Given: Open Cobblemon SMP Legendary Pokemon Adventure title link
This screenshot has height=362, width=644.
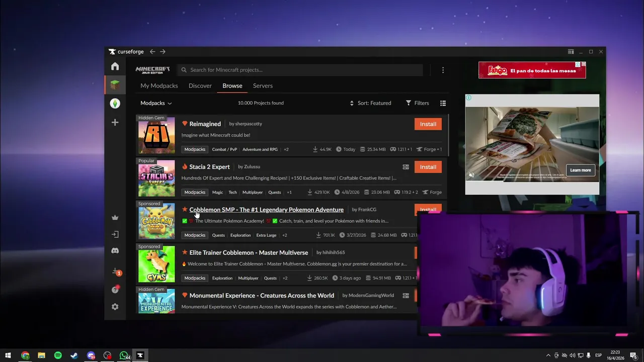Looking at the screenshot, I should pos(267,210).
